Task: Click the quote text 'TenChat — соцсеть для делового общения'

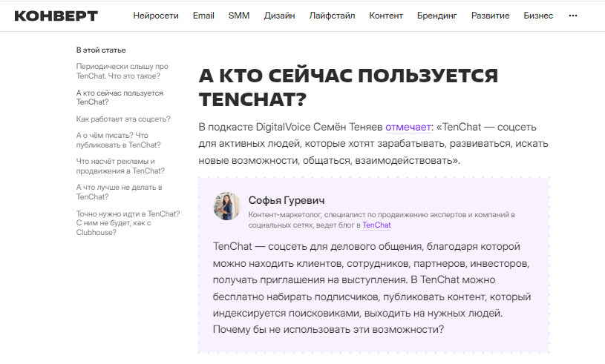Action: (317, 247)
